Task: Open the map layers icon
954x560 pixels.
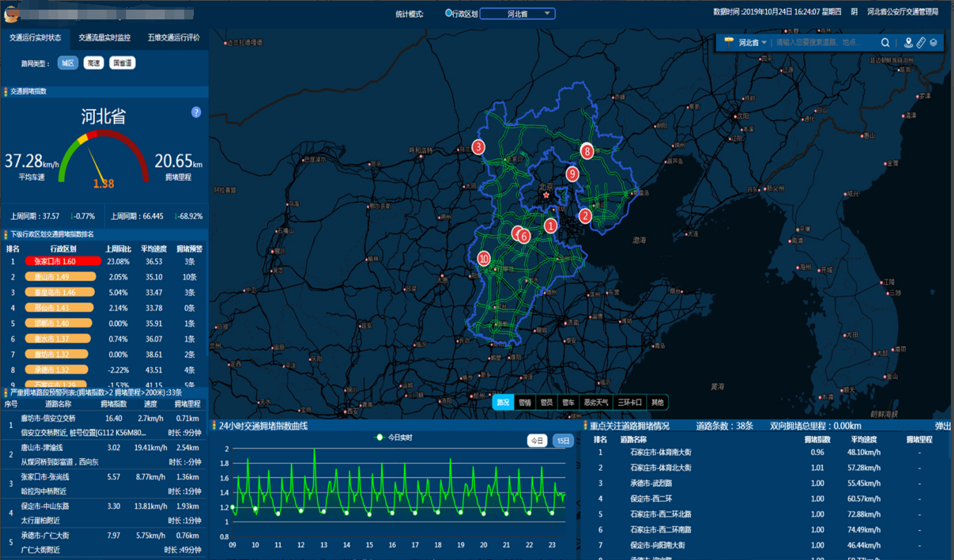Action: [933, 43]
